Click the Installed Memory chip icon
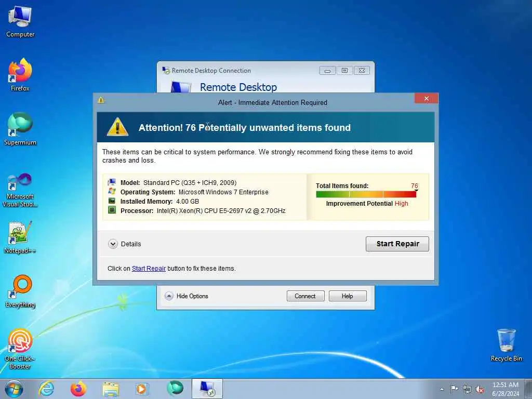Screen dimensions: 532x399 tap(112, 201)
